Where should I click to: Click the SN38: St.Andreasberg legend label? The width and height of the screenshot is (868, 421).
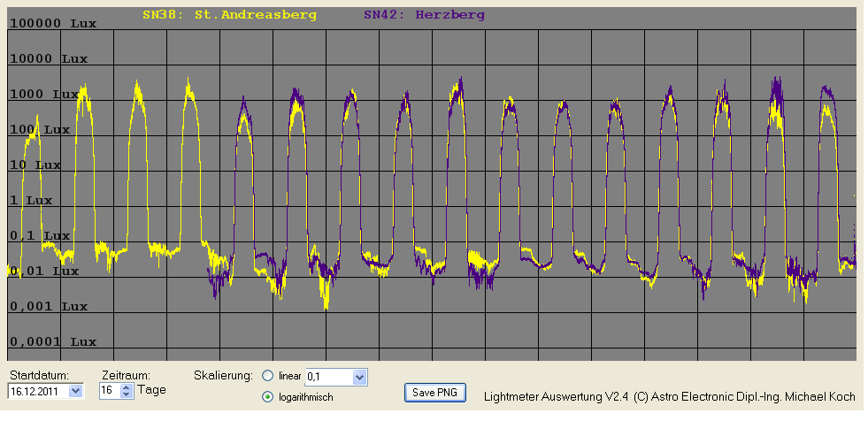click(229, 15)
